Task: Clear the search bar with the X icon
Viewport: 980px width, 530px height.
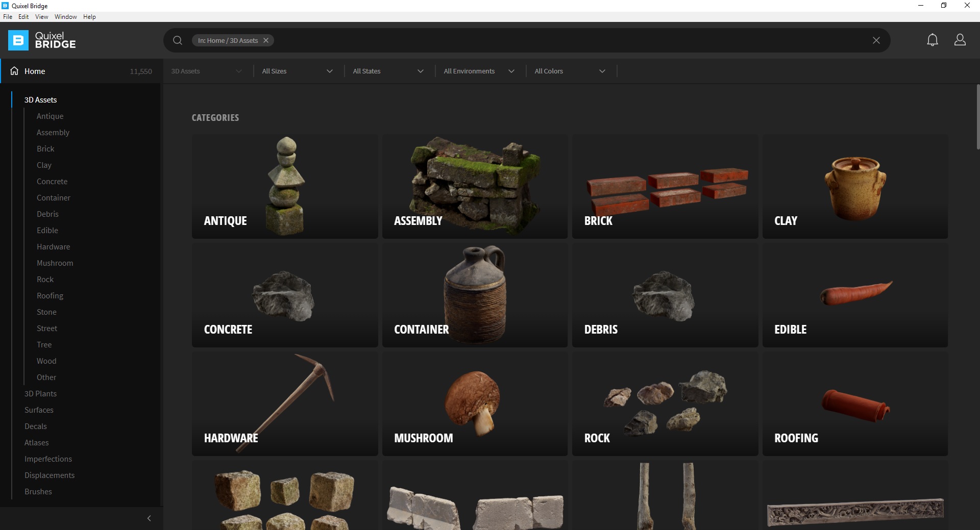Action: [876, 40]
